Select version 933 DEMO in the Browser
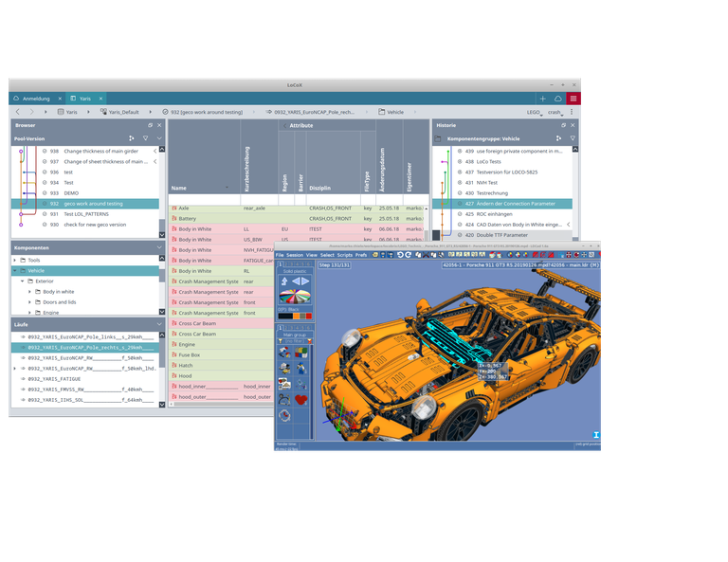728x562 pixels. point(85,193)
